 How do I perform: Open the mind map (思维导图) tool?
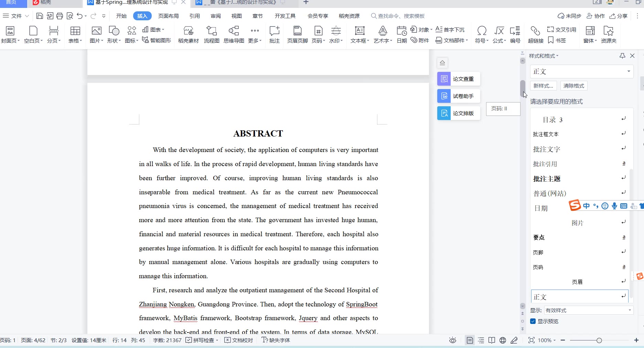pos(234,34)
